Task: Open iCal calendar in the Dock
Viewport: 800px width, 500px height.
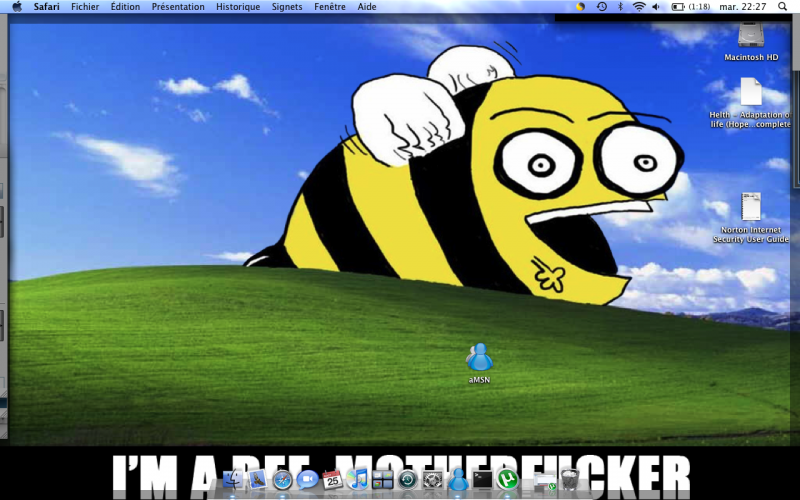Action: tap(332, 480)
